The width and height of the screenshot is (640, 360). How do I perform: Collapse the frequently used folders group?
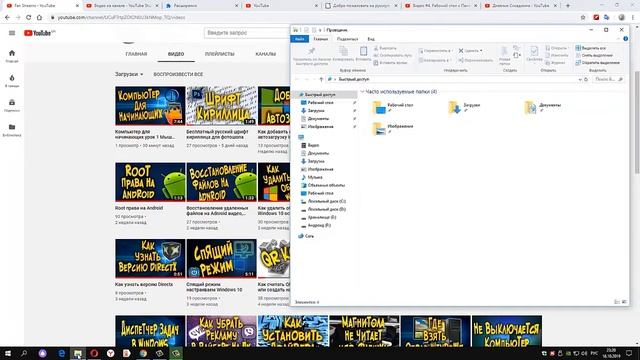(x=362, y=91)
